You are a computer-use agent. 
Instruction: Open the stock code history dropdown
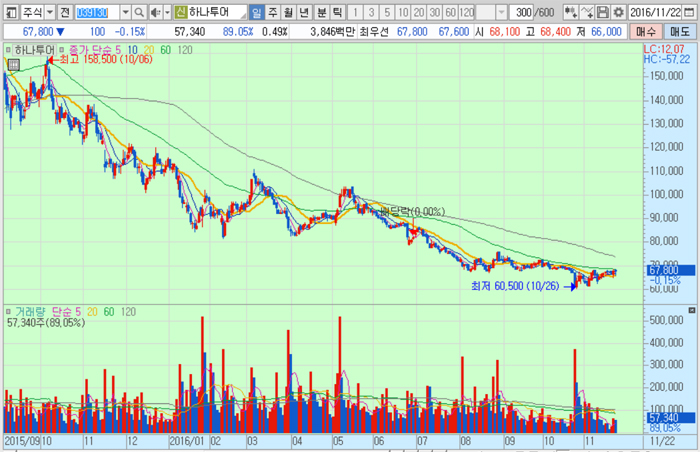click(x=124, y=12)
